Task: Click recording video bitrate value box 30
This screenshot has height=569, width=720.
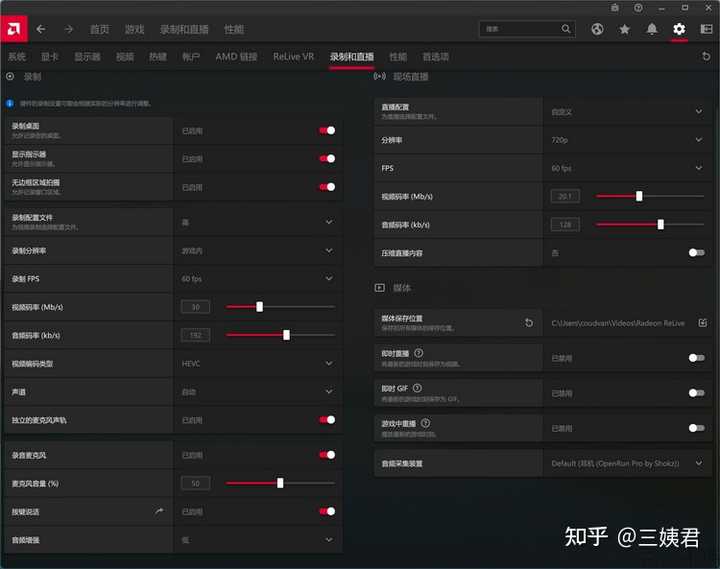Action: point(196,307)
